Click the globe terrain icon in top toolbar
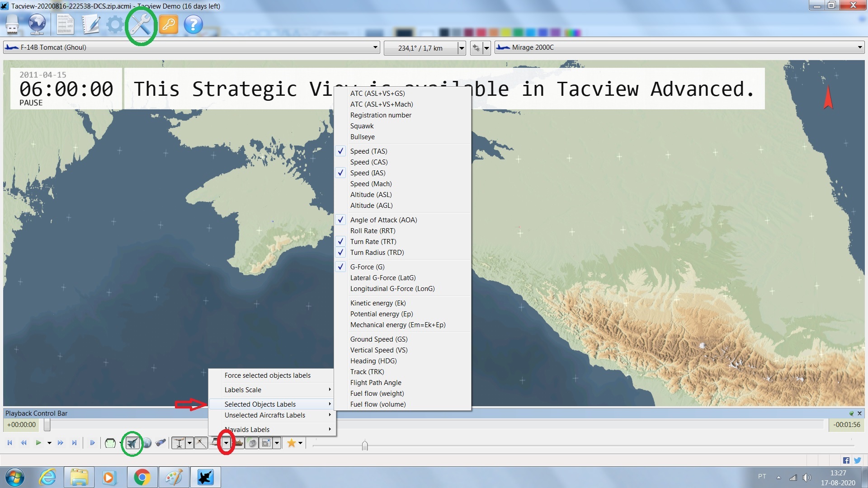 coord(37,24)
